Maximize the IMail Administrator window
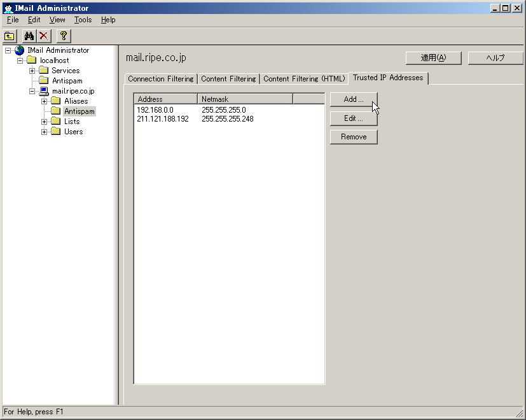 pyautogui.click(x=506, y=8)
